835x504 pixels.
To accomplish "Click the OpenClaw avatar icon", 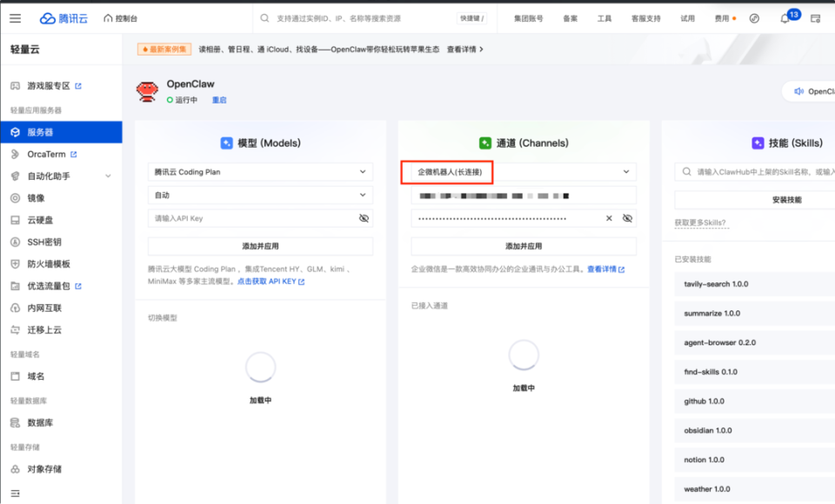I will pos(147,90).
